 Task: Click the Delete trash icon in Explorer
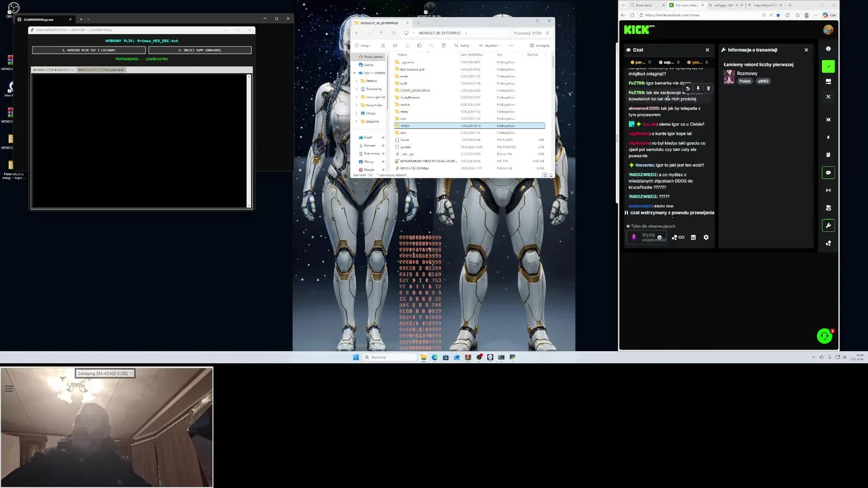click(443, 45)
